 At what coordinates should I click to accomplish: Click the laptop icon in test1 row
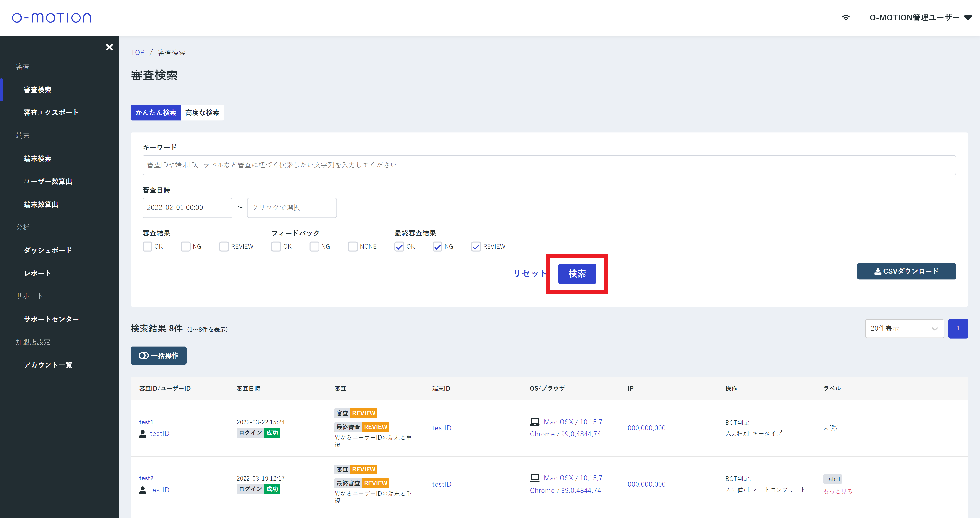coord(535,422)
